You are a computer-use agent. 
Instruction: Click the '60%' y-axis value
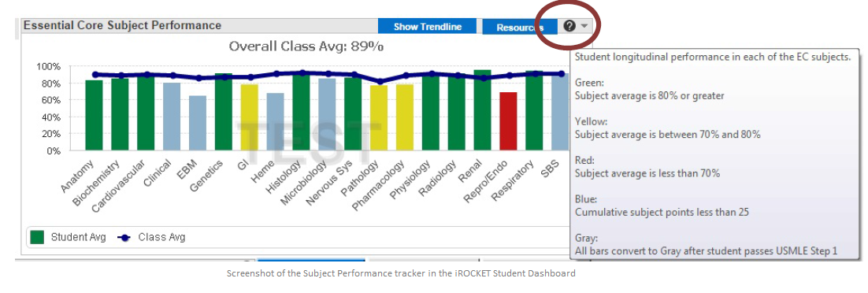point(51,100)
